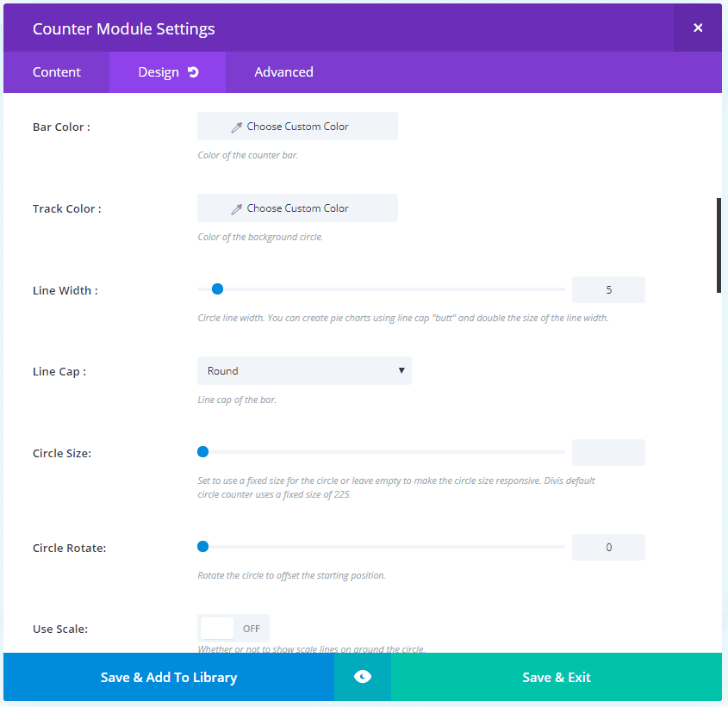This screenshot has height=707, width=728.
Task: Close the Counter Module Settings dialog
Action: tap(698, 28)
